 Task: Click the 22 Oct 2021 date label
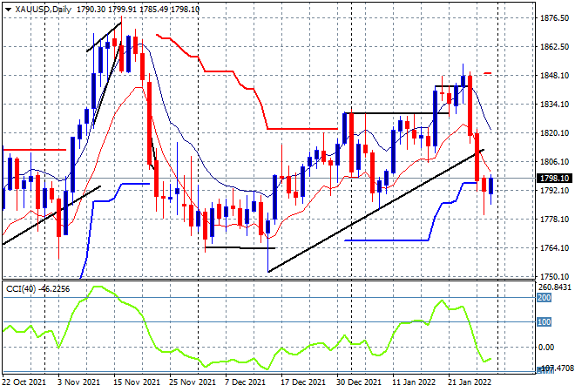[24, 382]
